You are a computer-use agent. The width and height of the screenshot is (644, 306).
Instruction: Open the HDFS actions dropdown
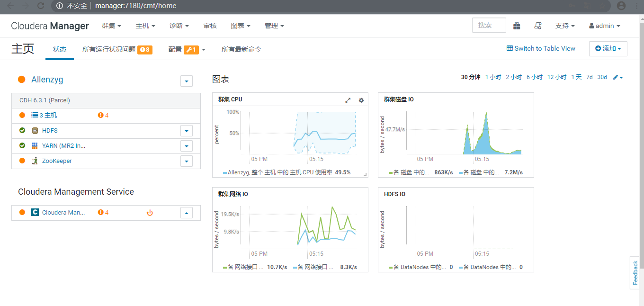[186, 130]
